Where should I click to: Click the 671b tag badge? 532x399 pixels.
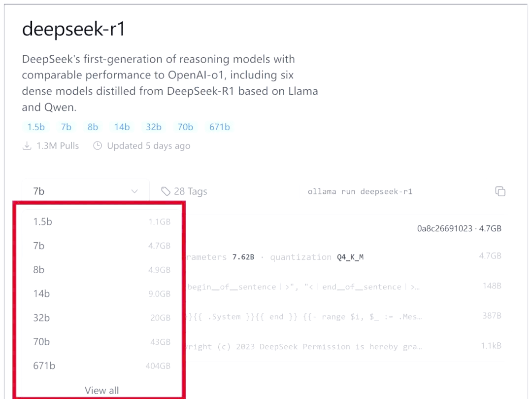pos(220,127)
